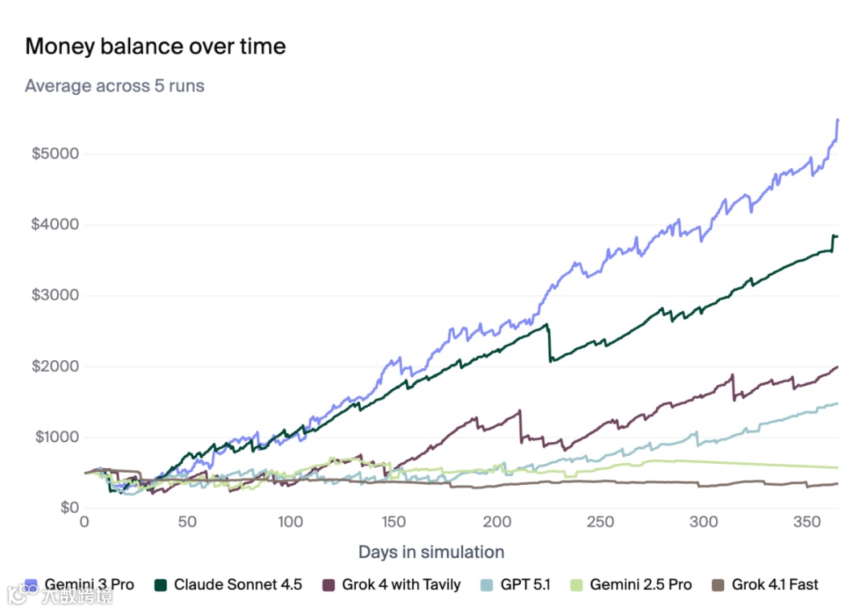The width and height of the screenshot is (868, 611).
Task: Click the subtitle Average across 5 runs
Action: click(x=115, y=86)
